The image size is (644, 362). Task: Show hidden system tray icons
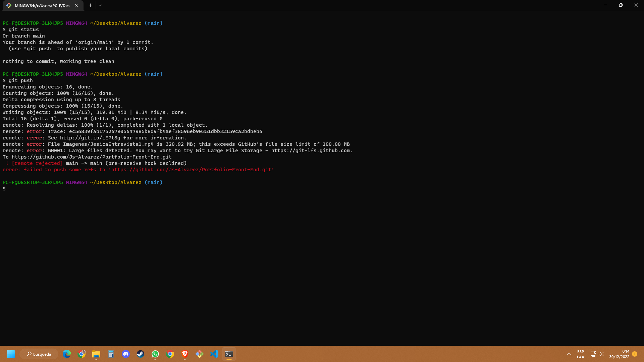click(x=569, y=354)
